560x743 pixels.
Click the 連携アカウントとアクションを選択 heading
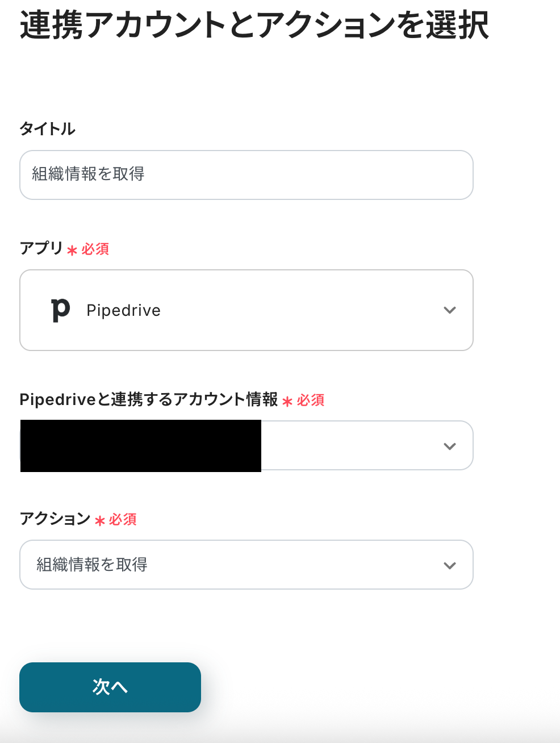pyautogui.click(x=254, y=25)
